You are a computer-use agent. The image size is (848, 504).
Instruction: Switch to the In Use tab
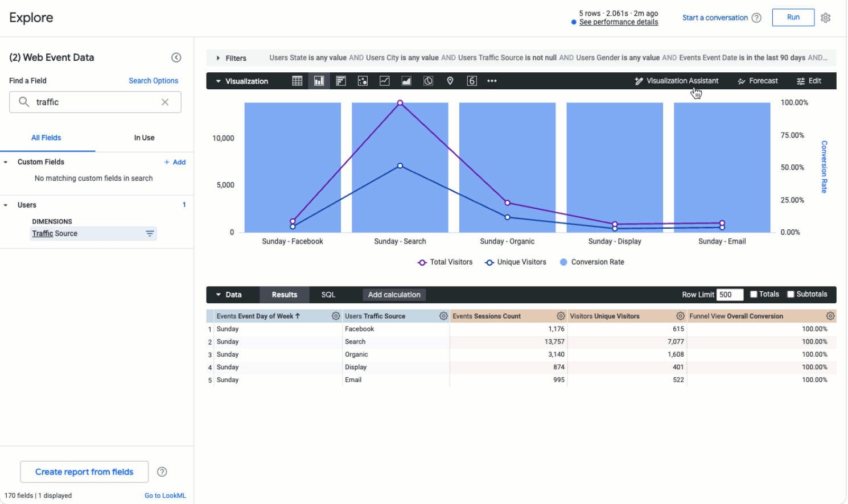coord(145,138)
